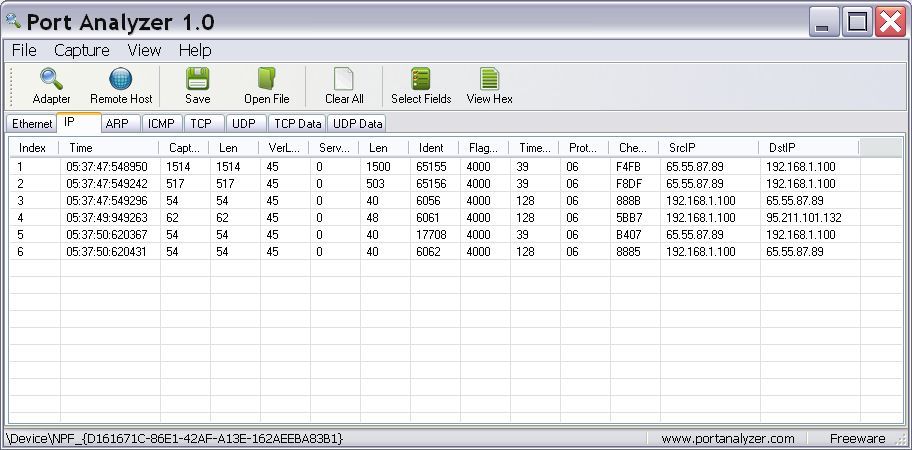
Task: Close the Port Analyzer window
Action: (890, 23)
